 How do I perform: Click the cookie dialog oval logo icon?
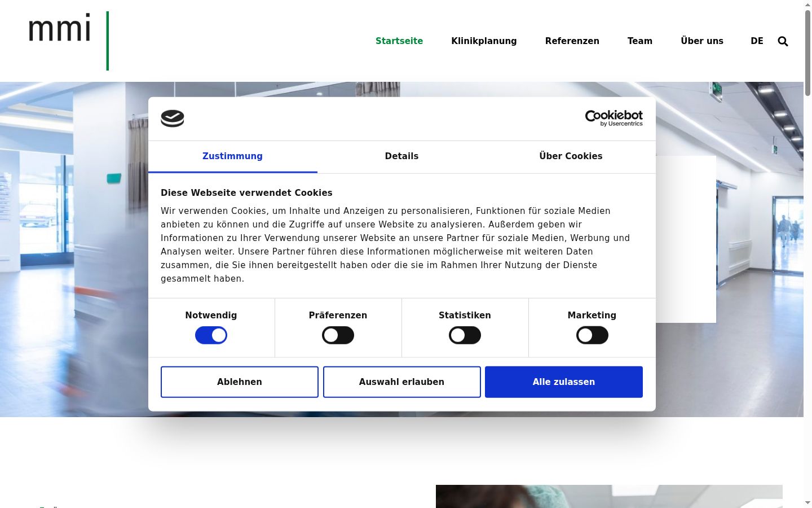[x=173, y=119]
